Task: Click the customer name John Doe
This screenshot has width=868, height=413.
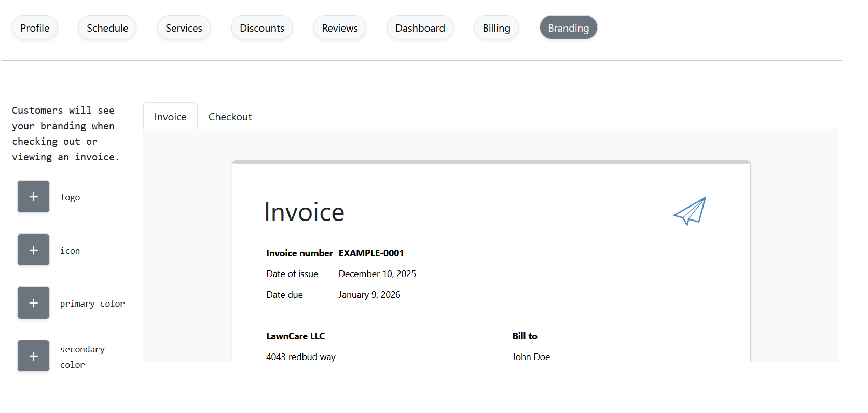Action: (x=531, y=356)
